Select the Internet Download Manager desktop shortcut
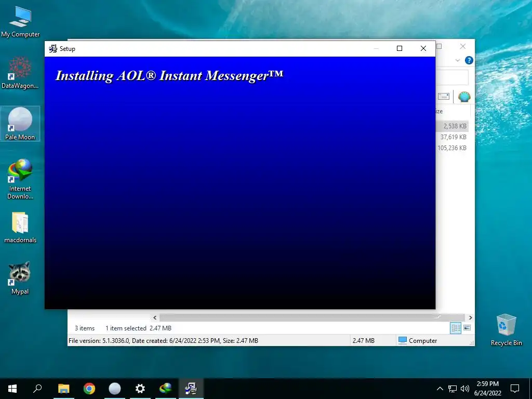 click(20, 179)
